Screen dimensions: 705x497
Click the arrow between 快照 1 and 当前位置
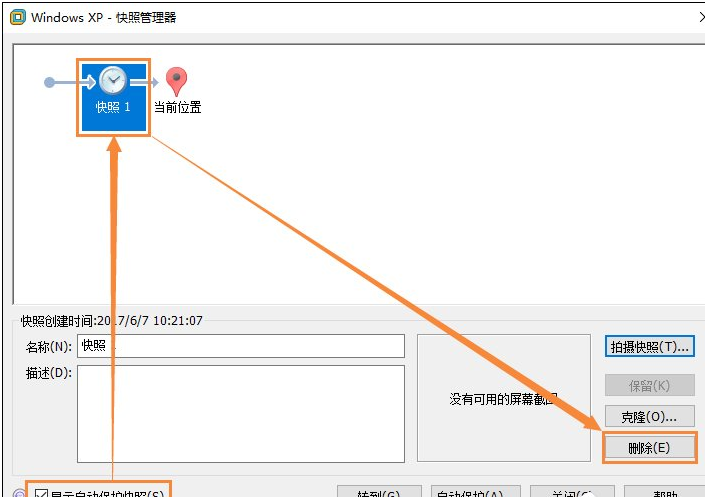click(x=144, y=82)
